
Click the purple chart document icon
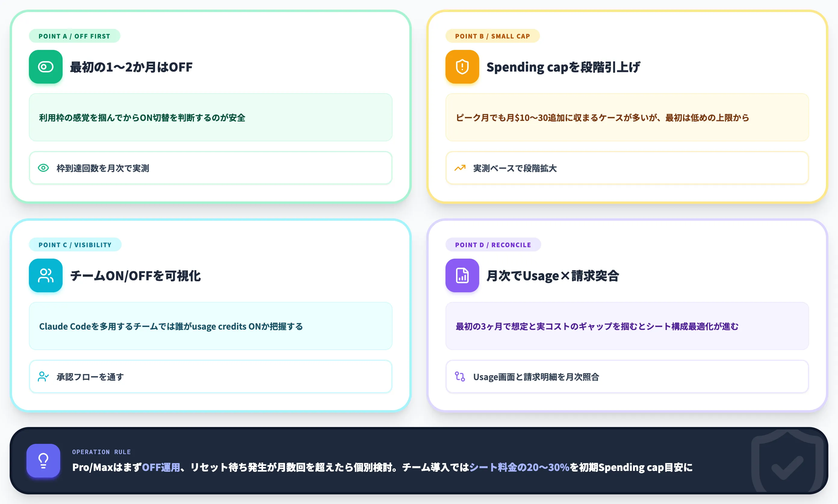coord(462,275)
